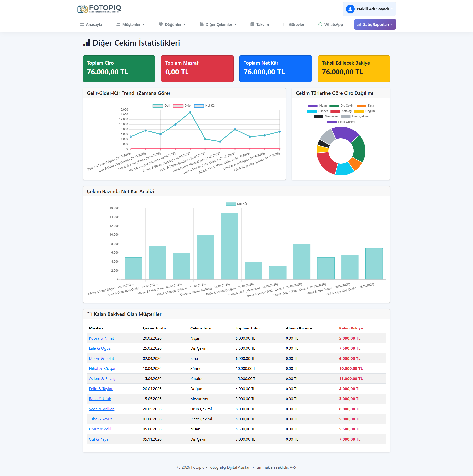The height and width of the screenshot is (476, 473).
Task: Open the Satış Raporları dropdown
Action: (375, 24)
